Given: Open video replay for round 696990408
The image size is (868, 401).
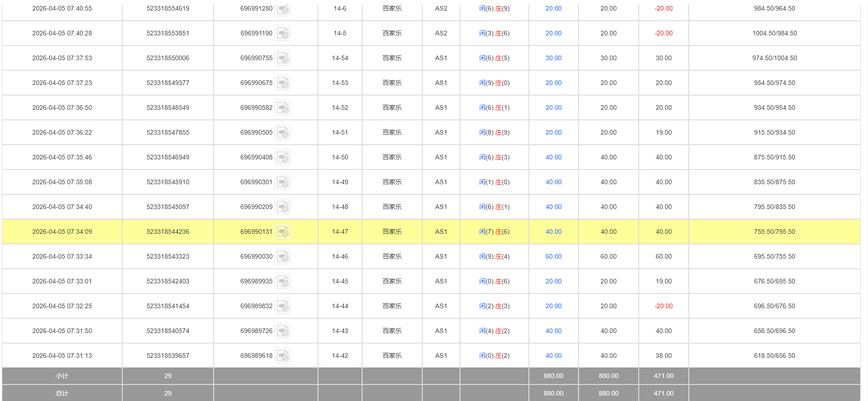Looking at the screenshot, I should [x=283, y=158].
